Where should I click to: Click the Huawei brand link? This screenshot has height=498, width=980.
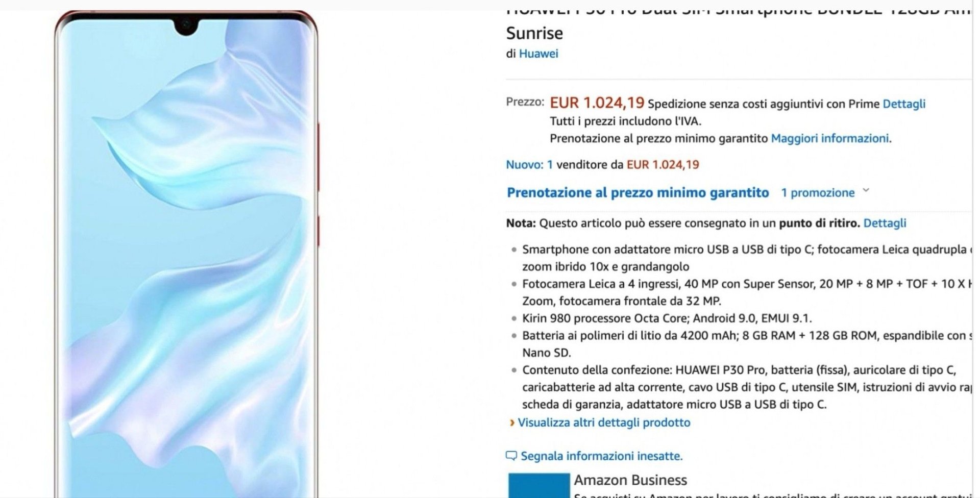[x=538, y=54]
